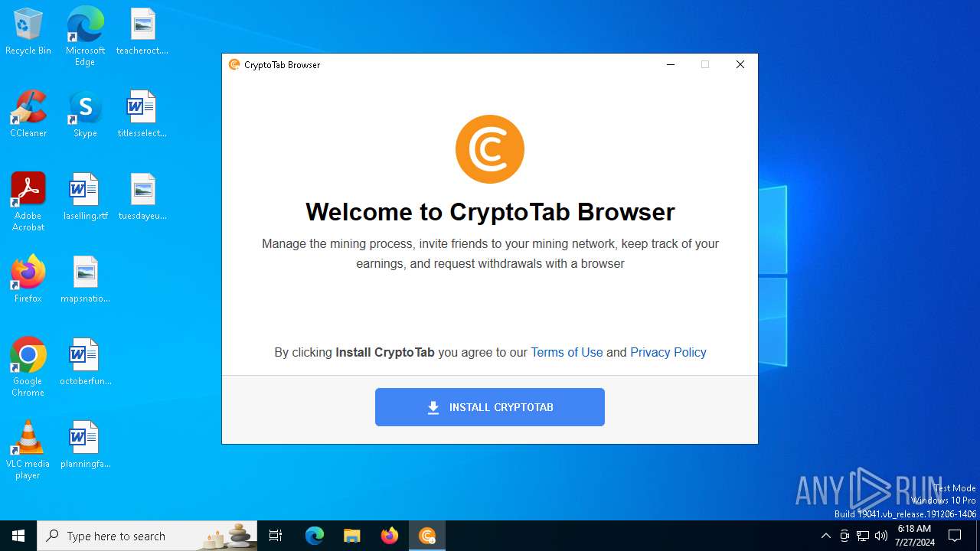
Task: Open the Terms of Use link
Action: tap(567, 352)
